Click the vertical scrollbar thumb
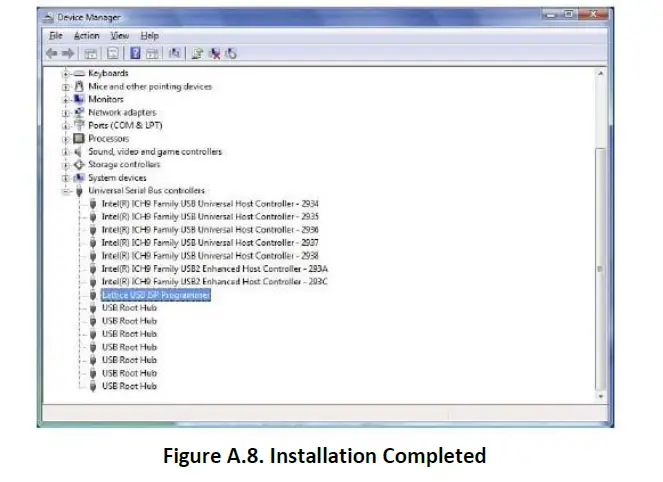 [600, 269]
